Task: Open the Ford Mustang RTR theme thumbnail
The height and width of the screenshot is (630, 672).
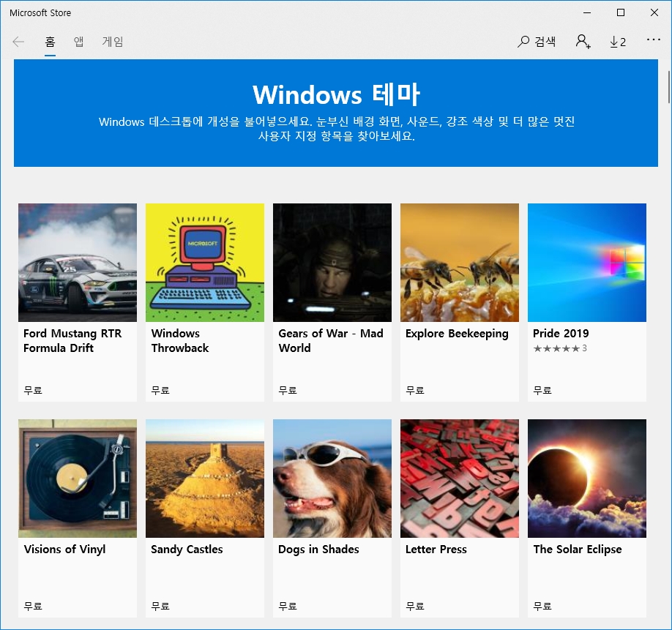Action: point(78,263)
